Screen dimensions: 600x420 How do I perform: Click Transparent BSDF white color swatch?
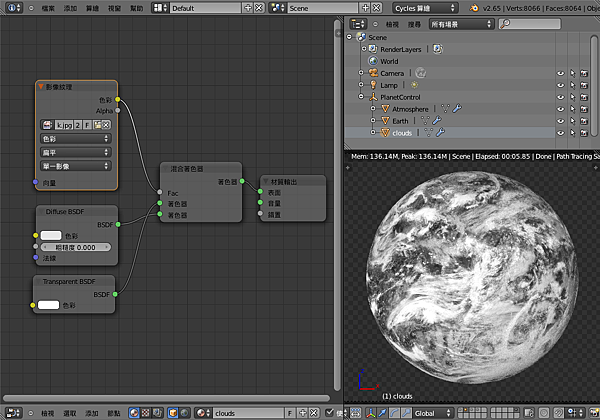tap(49, 305)
